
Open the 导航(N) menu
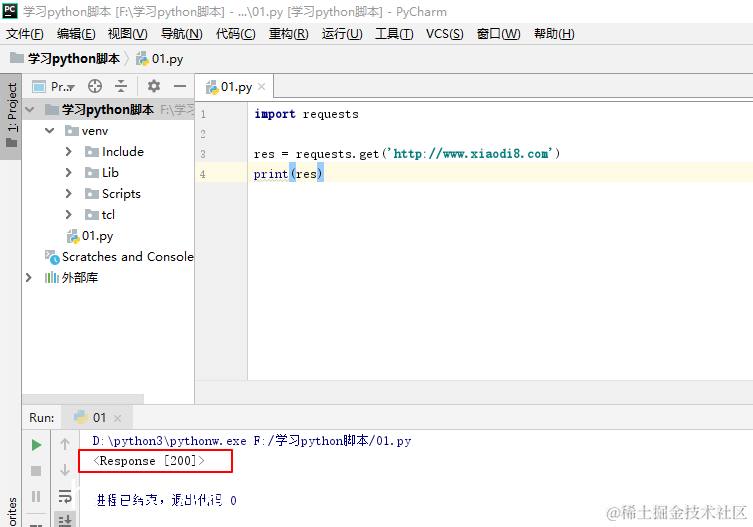point(182,34)
